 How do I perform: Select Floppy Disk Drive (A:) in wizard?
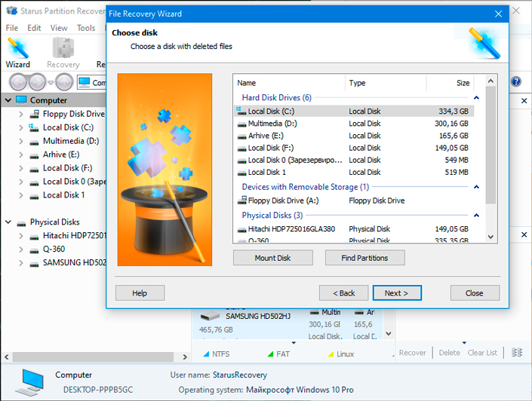tap(353, 200)
